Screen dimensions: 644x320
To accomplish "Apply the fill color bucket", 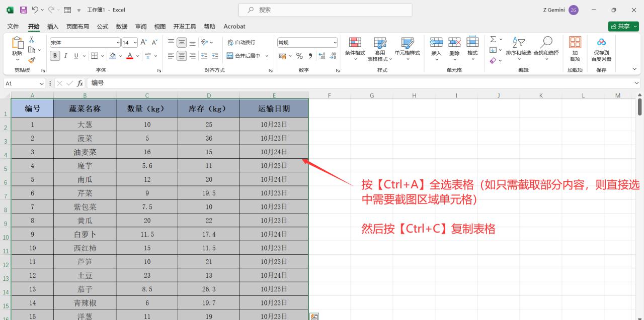I will point(113,56).
